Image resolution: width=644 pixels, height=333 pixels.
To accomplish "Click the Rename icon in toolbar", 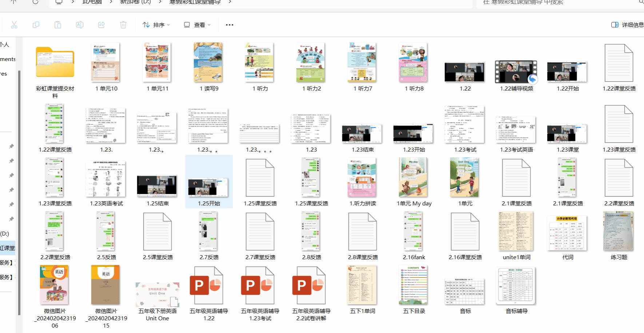I will pos(80,25).
